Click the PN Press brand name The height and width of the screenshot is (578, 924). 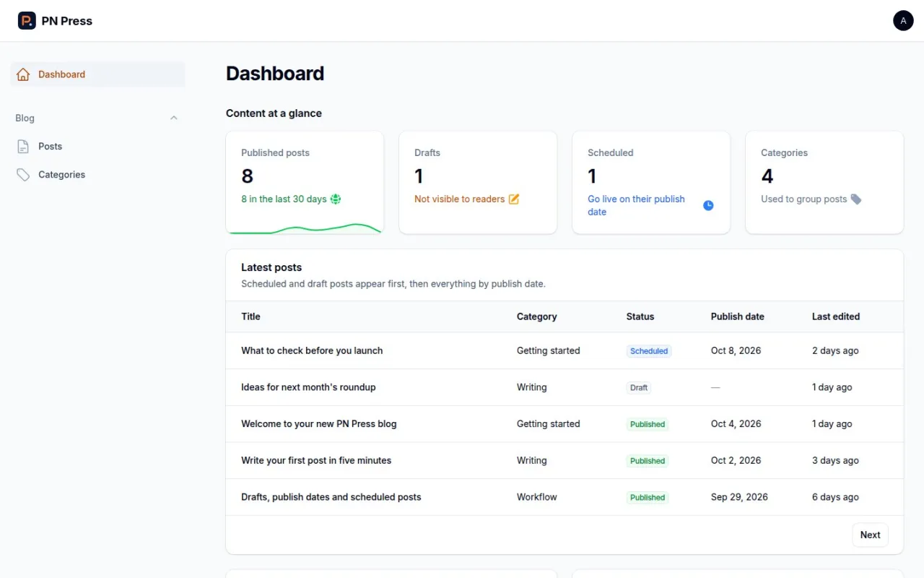(67, 21)
